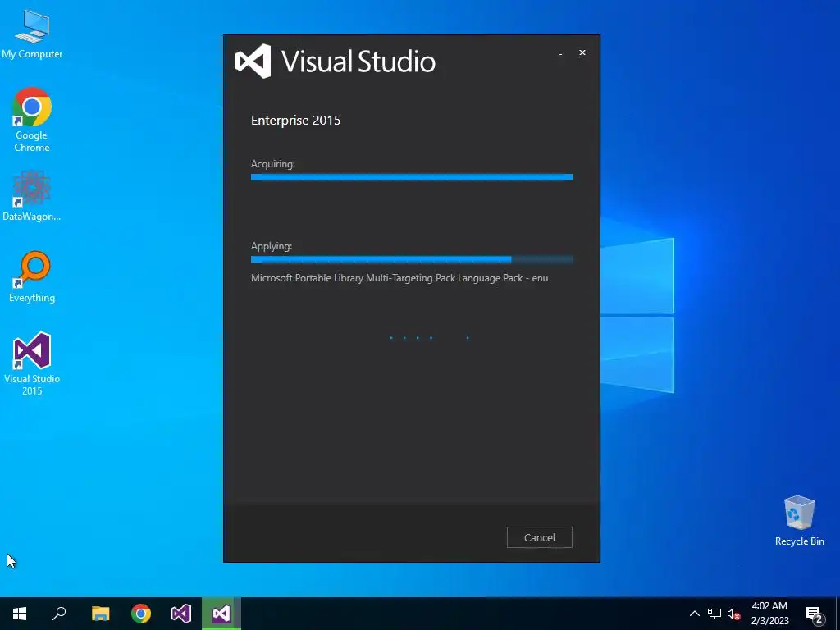Select the Google Chrome desktop shortcut

[32, 120]
